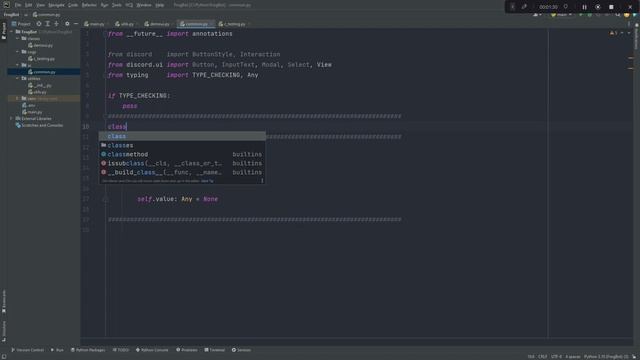Click the Collapse All icon in Project toolbar
The height and width of the screenshot is (360, 640).
[56, 24]
